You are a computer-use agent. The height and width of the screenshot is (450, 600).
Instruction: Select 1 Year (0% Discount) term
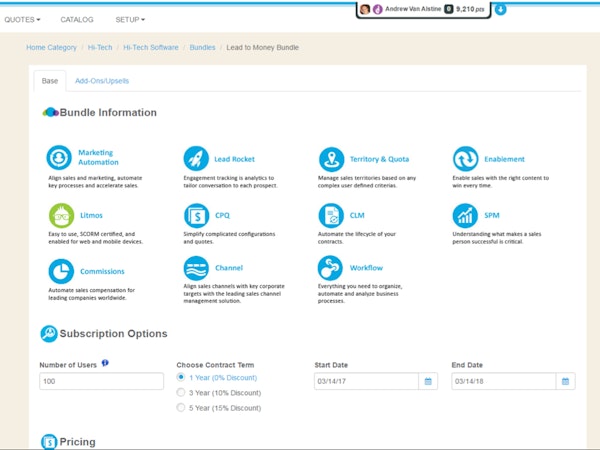pos(181,377)
